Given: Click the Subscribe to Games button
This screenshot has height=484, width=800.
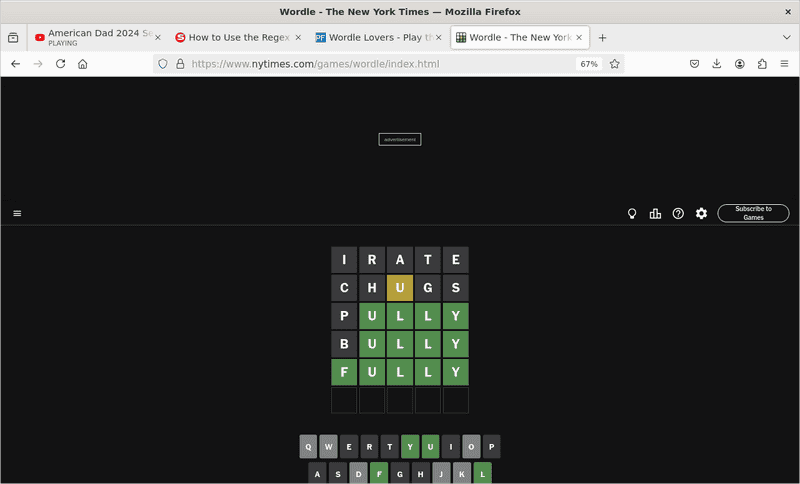Looking at the screenshot, I should [754, 213].
